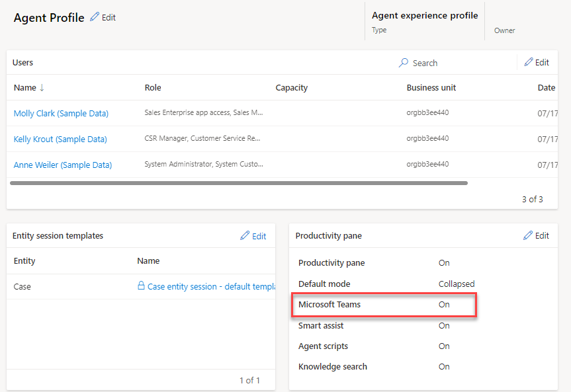Select Anne Weiler's role text 'System Administrator'
Image resolution: width=571 pixels, height=392 pixels.
point(178,164)
